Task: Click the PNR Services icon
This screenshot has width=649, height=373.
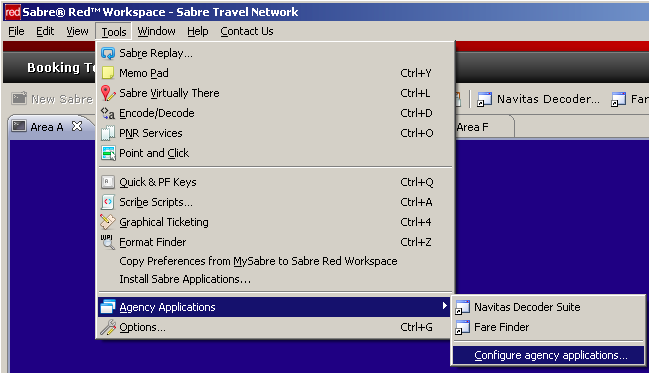Action: point(108,133)
